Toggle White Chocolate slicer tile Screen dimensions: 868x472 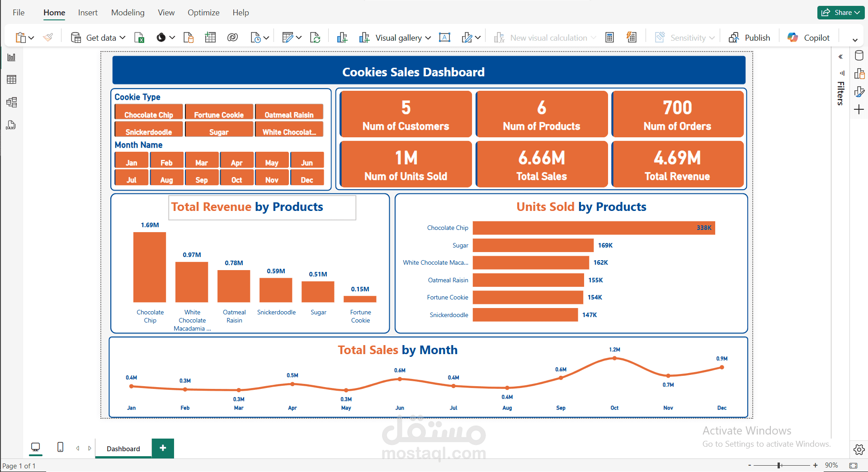[289, 129]
